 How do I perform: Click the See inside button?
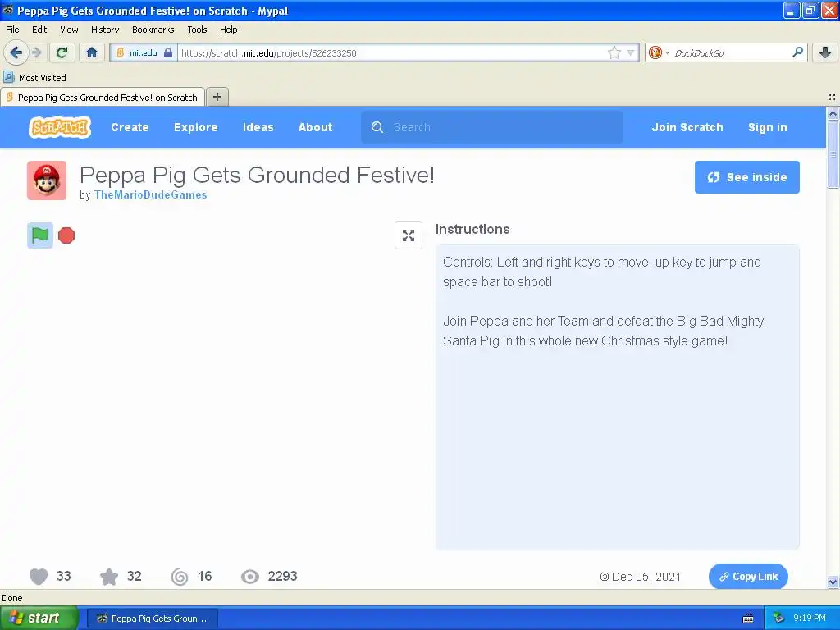click(746, 177)
